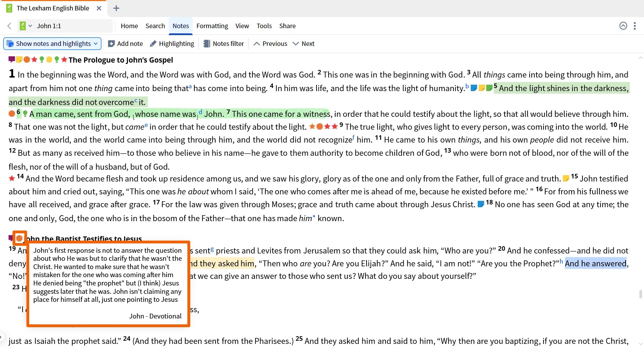Select the Notes tab

(180, 26)
